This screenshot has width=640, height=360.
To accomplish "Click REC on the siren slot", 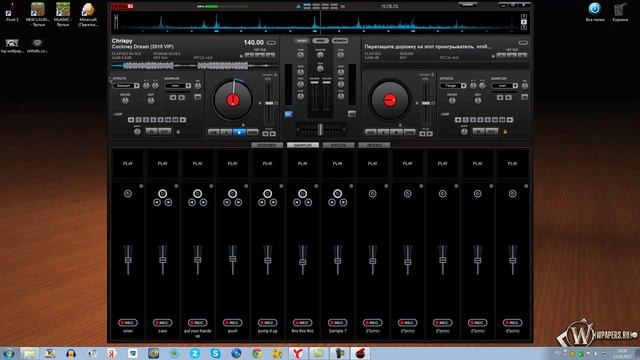I will click(128, 322).
